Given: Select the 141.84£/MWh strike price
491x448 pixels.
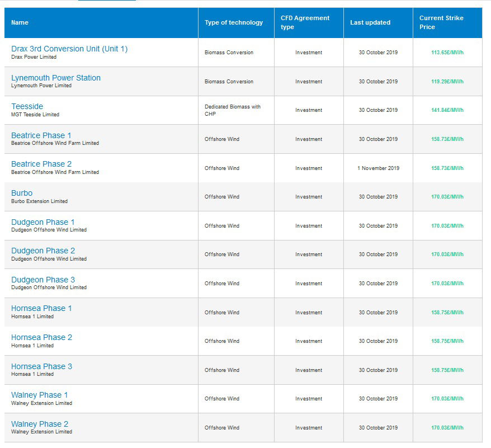Looking at the screenshot, I should (x=447, y=110).
